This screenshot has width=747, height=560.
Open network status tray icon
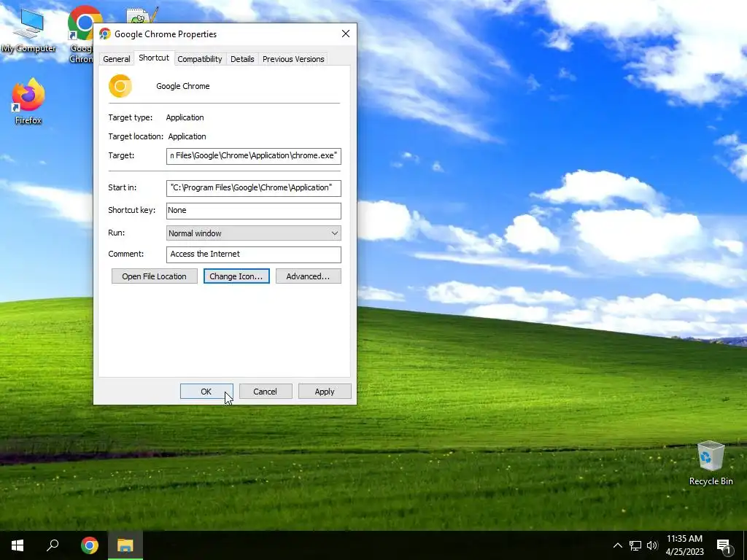tap(635, 545)
